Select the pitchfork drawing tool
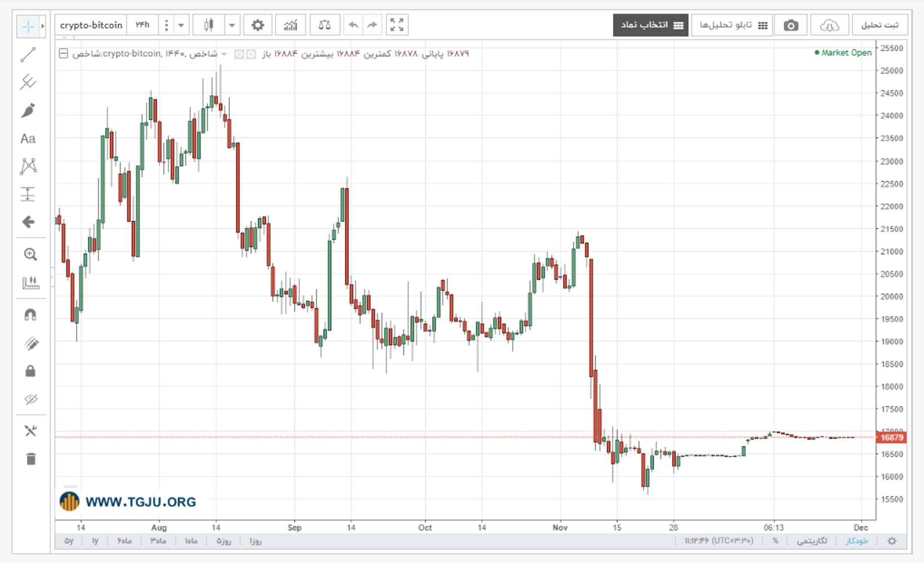Image resolution: width=924 pixels, height=563 pixels. coord(28,82)
